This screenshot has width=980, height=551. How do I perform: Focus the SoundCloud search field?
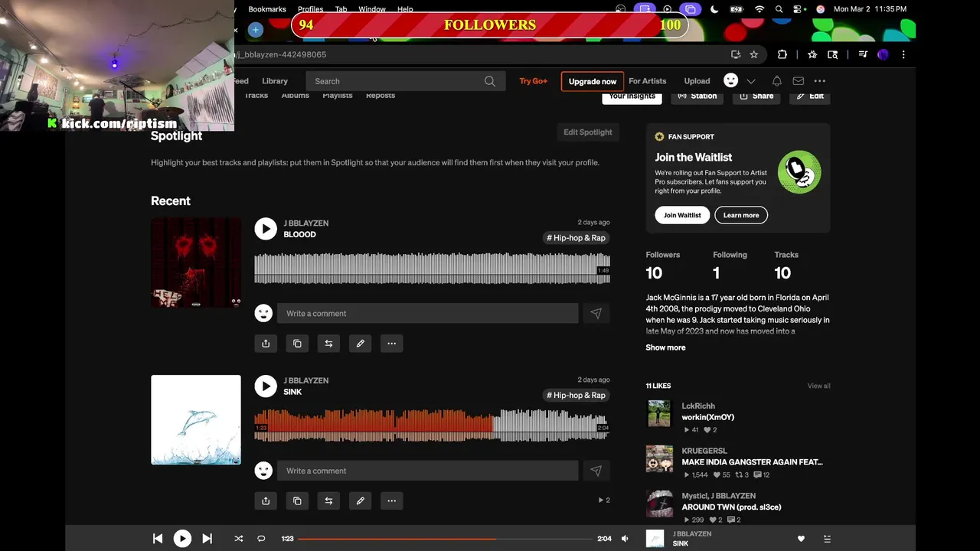(406, 81)
